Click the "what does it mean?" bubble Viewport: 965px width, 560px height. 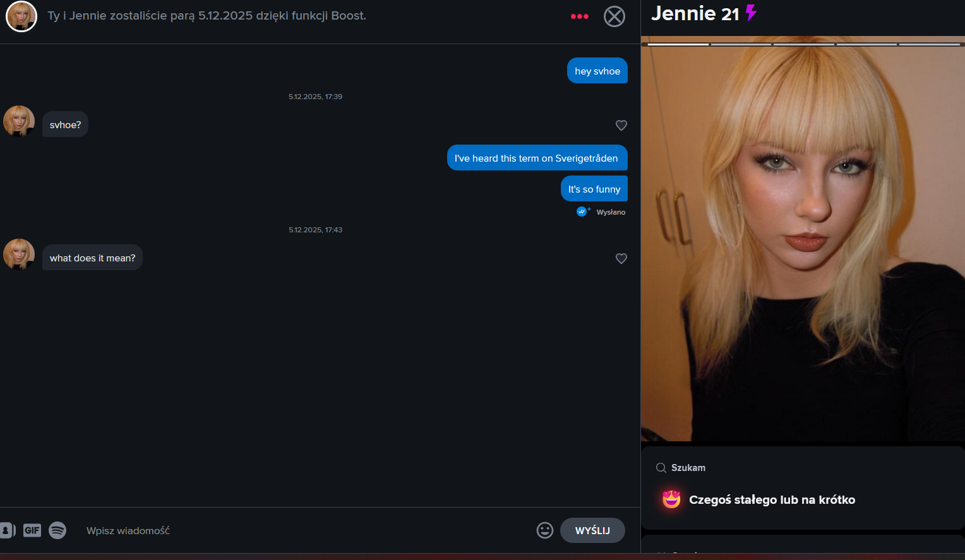(93, 258)
